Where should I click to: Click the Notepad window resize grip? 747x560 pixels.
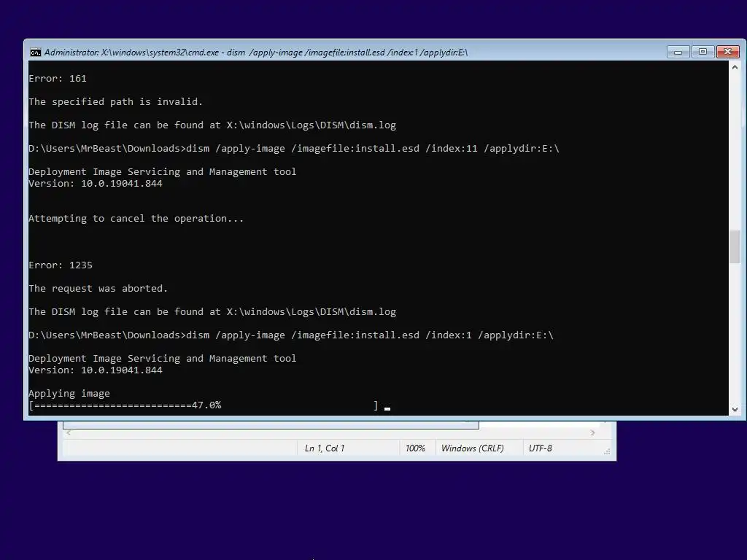point(607,451)
